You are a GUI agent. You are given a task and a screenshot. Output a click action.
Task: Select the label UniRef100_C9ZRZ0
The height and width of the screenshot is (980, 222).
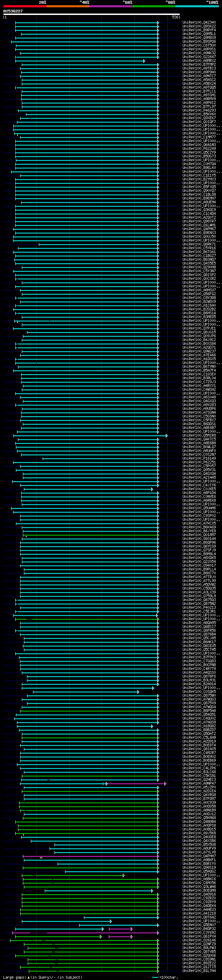199,898
